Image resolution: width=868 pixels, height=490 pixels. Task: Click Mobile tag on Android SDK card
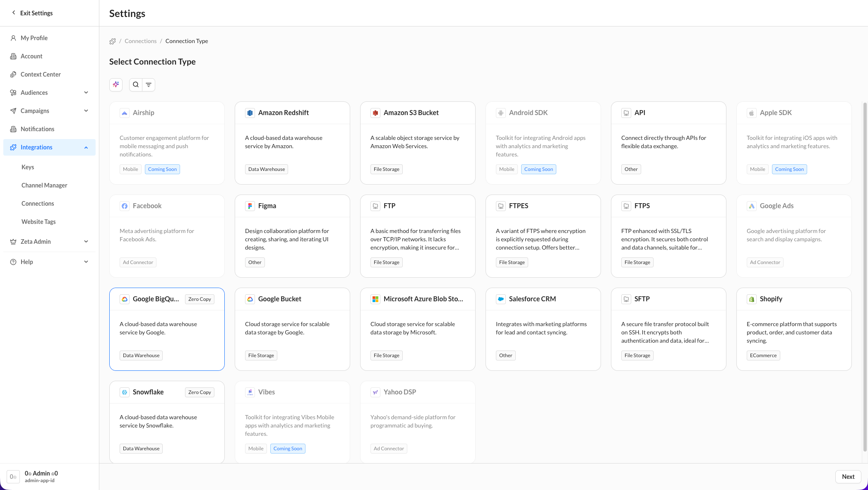pos(507,169)
